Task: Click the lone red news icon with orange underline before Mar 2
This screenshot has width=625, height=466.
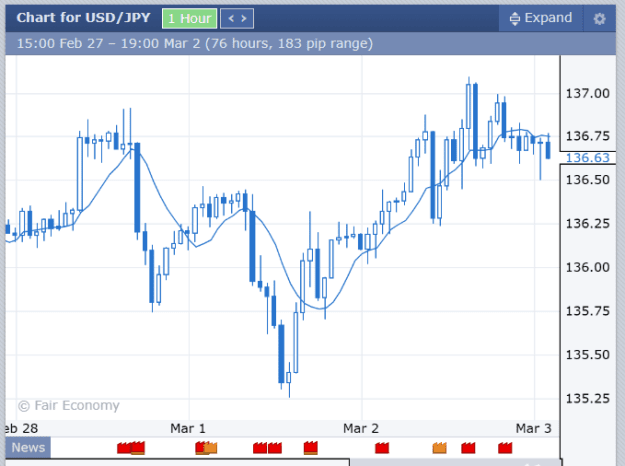Action: (x=311, y=448)
